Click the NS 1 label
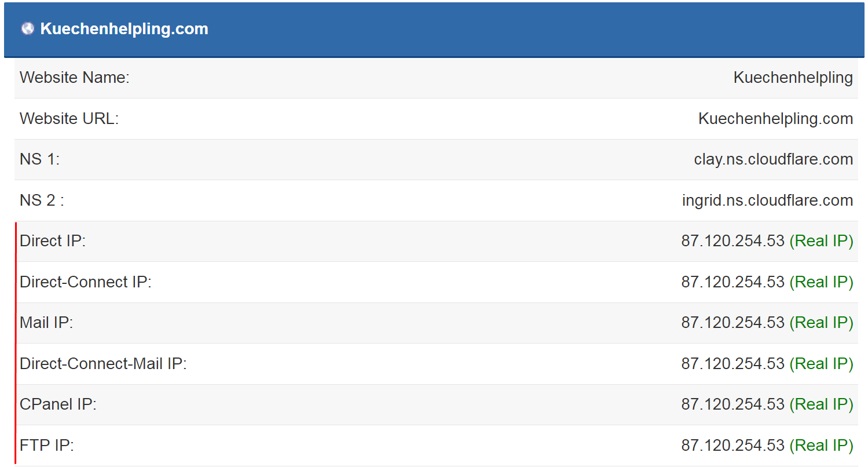868x467 pixels. (x=40, y=159)
